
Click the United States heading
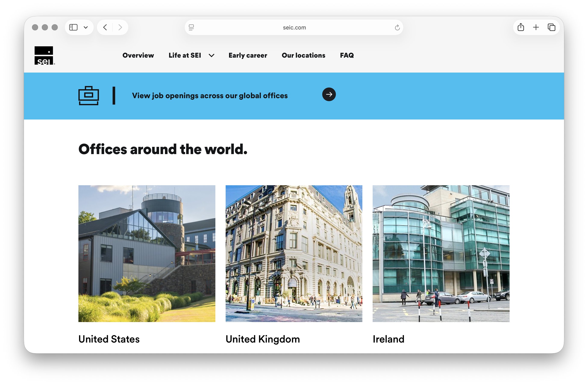tap(109, 339)
